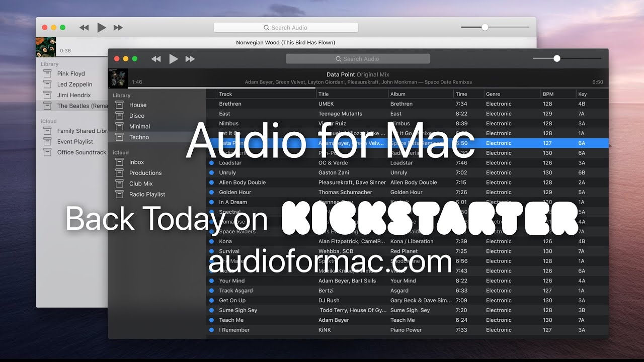Click blue unplayed dot beside Teach Me
The height and width of the screenshot is (362, 644).
click(x=211, y=320)
